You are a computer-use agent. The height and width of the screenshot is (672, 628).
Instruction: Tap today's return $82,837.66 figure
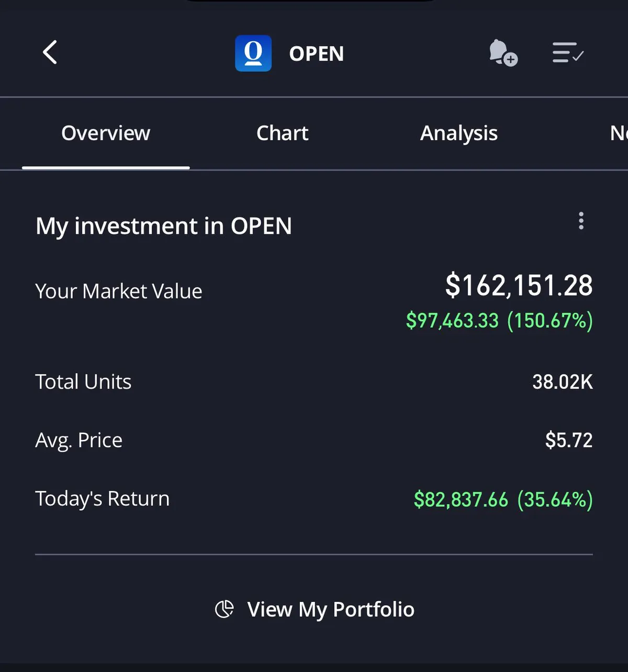[461, 499]
